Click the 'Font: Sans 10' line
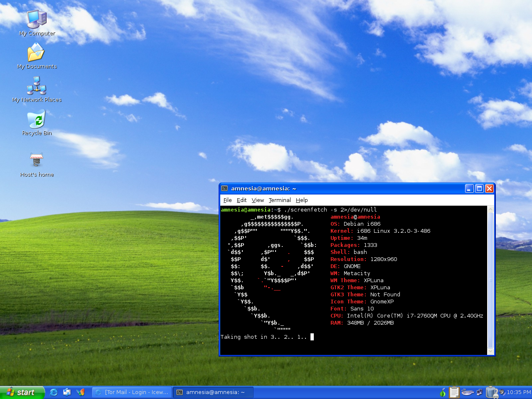The image size is (532, 399). [352, 308]
